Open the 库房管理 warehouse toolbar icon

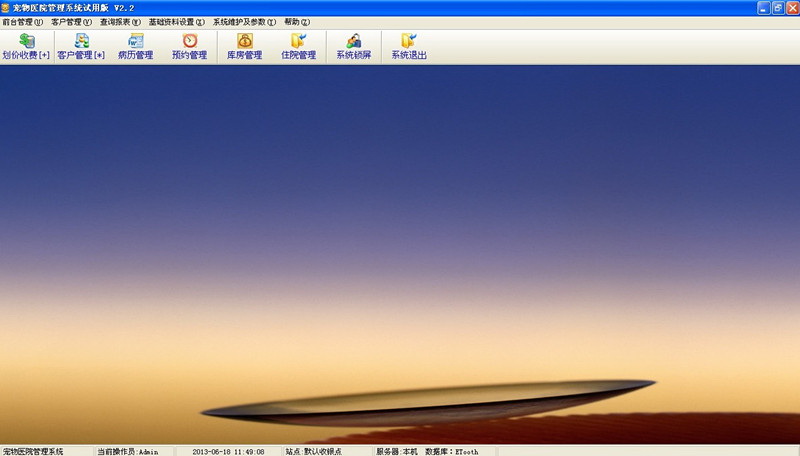[x=244, y=46]
